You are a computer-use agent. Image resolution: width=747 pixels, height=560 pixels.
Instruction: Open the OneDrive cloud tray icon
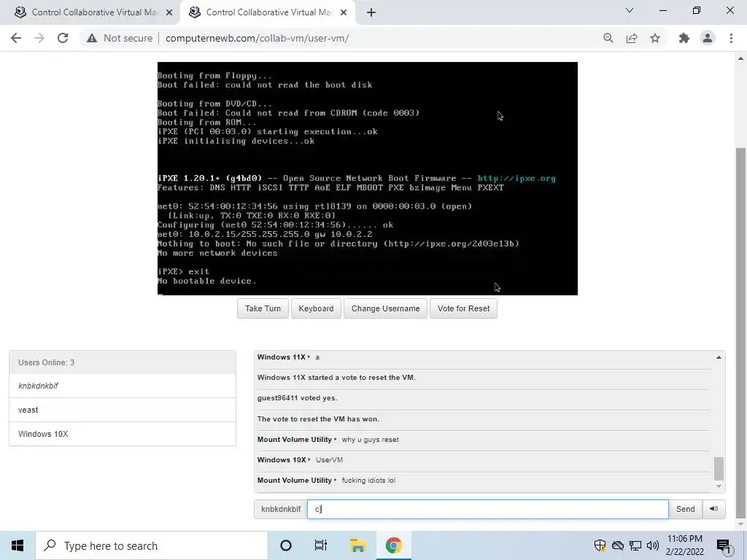618,545
